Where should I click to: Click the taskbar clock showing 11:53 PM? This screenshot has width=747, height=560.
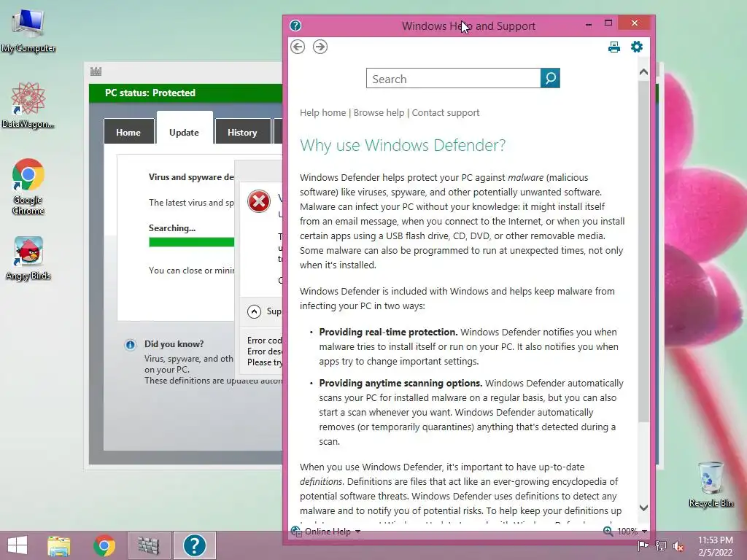point(715,546)
